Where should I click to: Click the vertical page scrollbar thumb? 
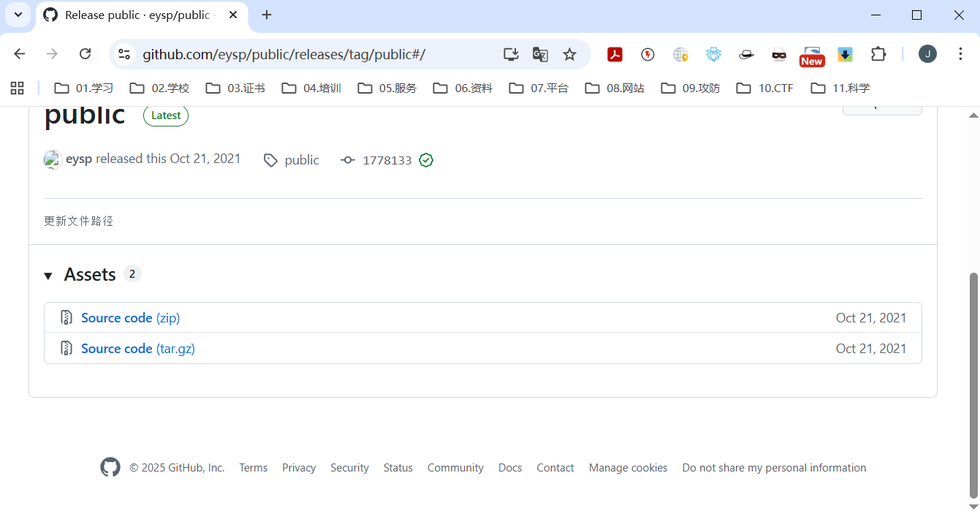click(x=973, y=385)
